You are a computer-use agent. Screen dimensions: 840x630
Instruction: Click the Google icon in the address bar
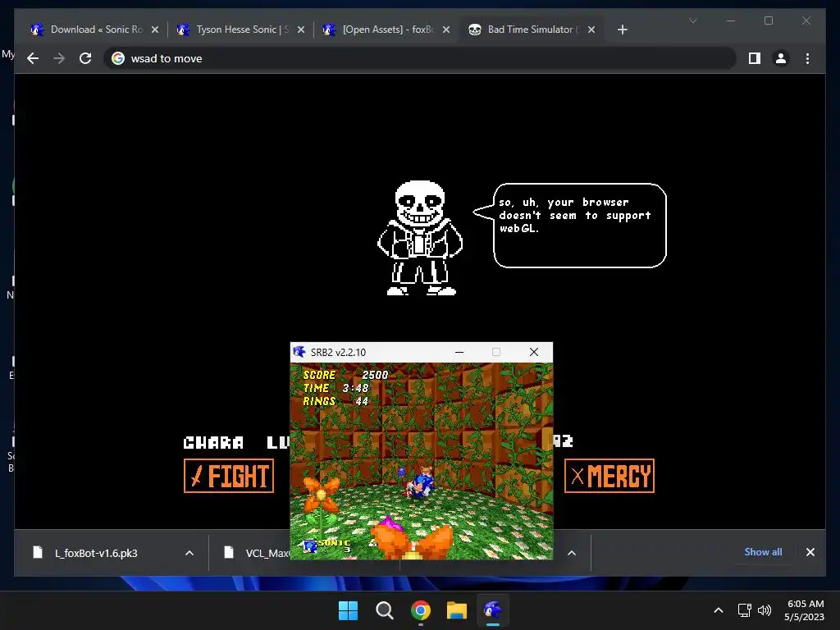pyautogui.click(x=118, y=58)
